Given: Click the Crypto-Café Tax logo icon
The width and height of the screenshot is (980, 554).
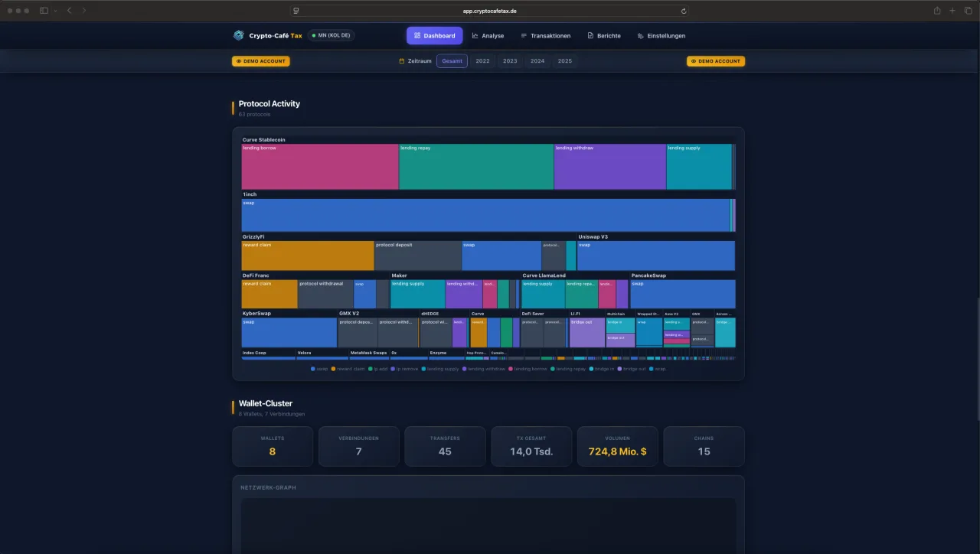Looking at the screenshot, I should 239,35.
